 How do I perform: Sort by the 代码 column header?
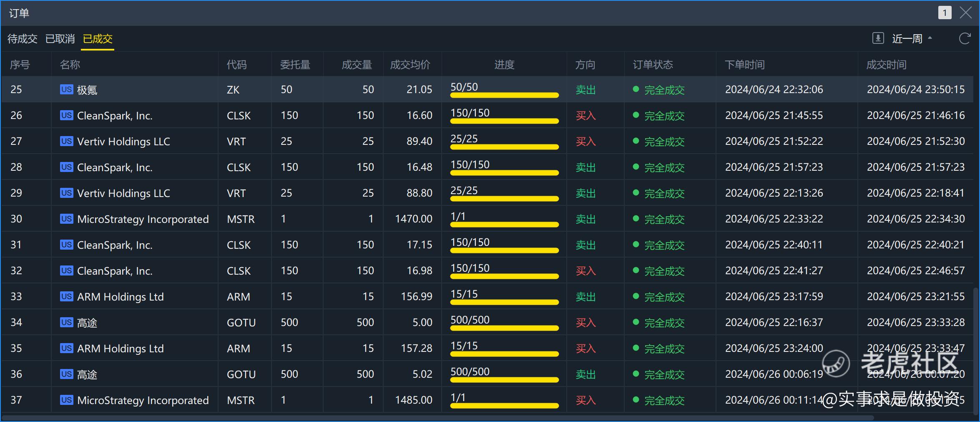(236, 65)
